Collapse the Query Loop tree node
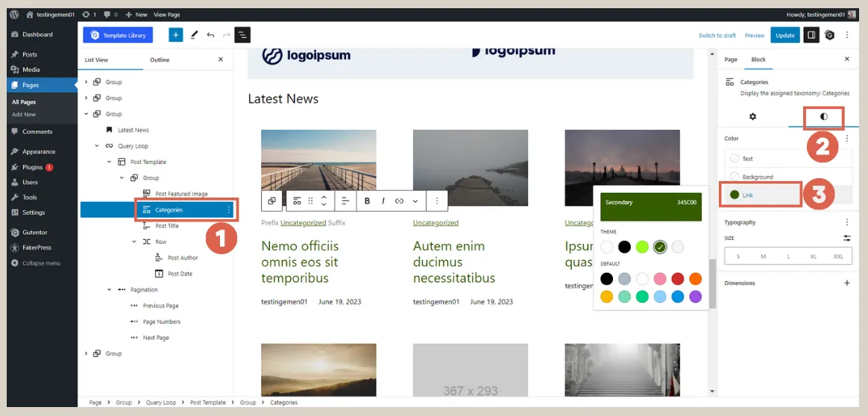This screenshot has width=868, height=416. [x=96, y=146]
